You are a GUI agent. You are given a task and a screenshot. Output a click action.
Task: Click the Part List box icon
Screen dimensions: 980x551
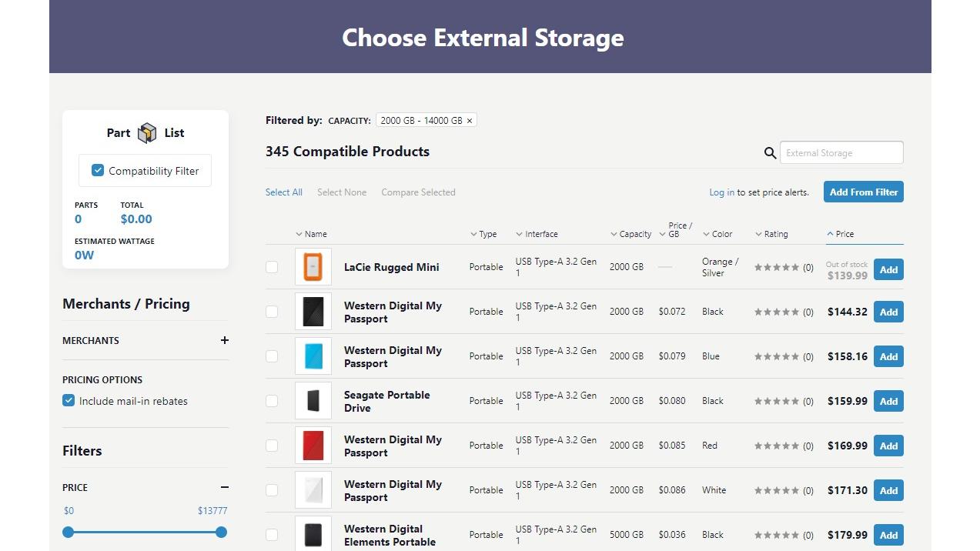[x=147, y=133]
